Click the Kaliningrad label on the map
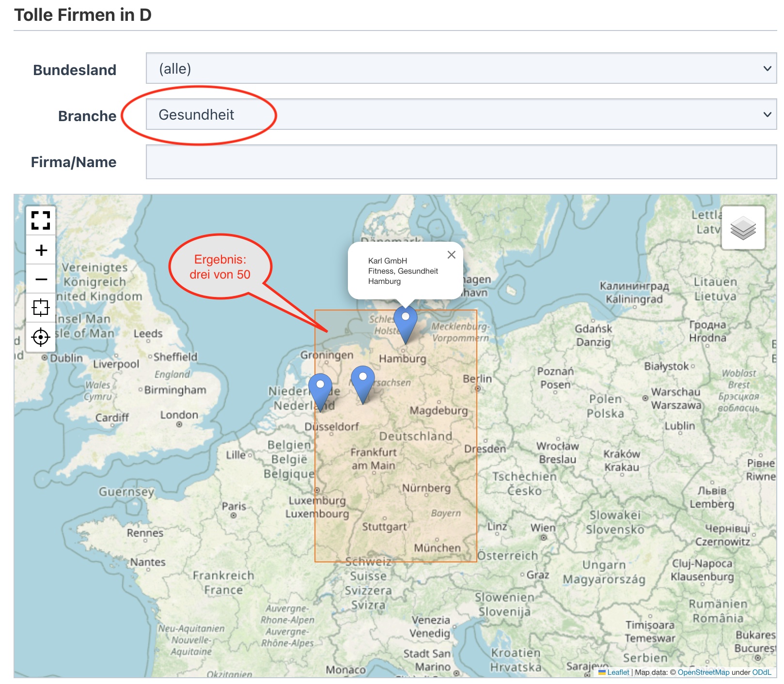 pyautogui.click(x=634, y=299)
